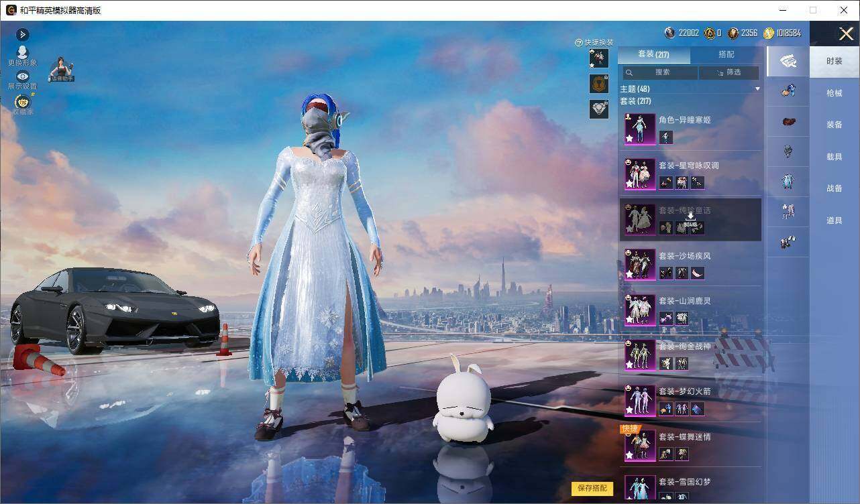Select the 套装-星穹咏叹调 outfit thumbnail
Screen dimensions: 860x504
(640, 174)
